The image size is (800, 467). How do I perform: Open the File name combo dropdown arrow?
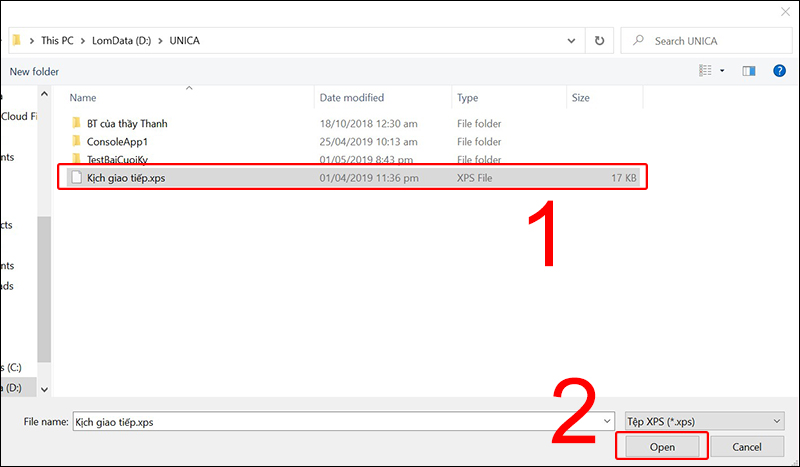pyautogui.click(x=607, y=422)
